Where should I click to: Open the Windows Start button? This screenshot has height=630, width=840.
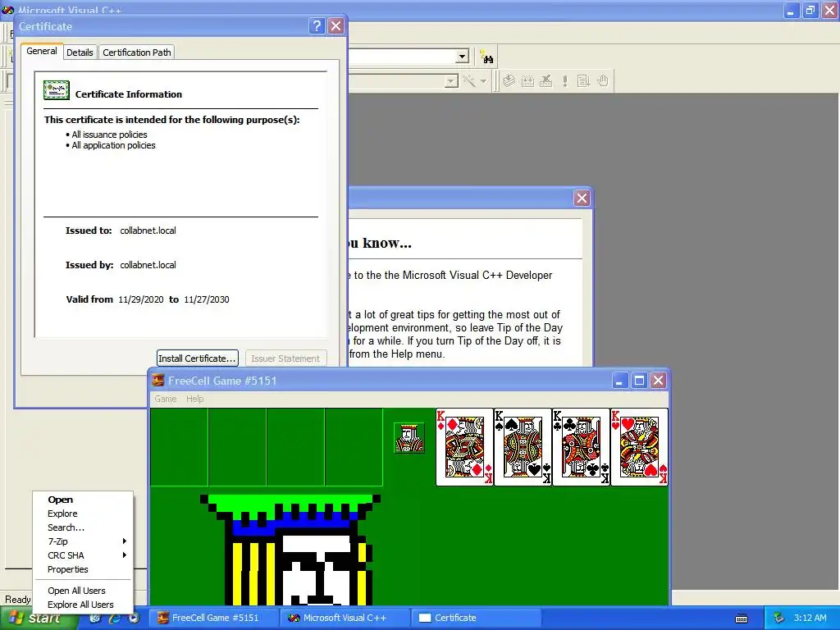pos(39,618)
